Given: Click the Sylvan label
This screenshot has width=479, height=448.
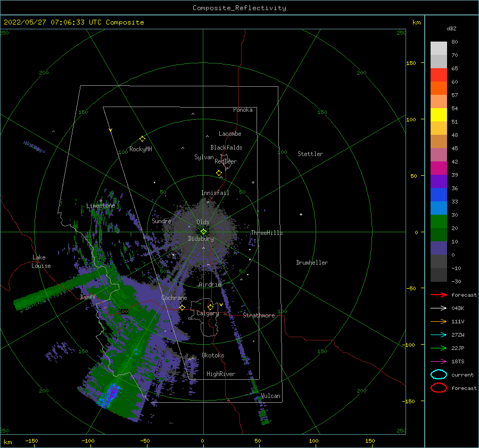Looking at the screenshot, I should (x=204, y=157).
